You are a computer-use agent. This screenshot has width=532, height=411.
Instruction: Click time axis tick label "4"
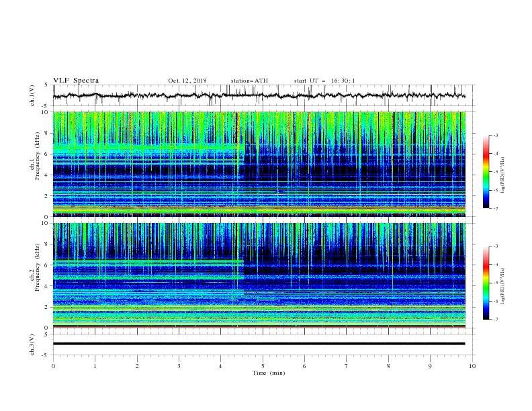220,366
